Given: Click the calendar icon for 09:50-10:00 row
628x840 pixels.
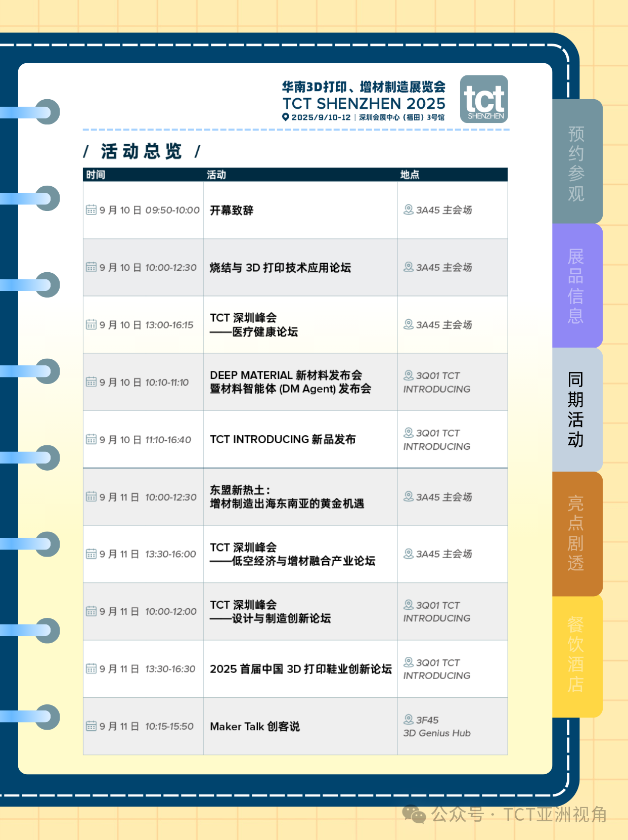Looking at the screenshot, I should point(91,209).
